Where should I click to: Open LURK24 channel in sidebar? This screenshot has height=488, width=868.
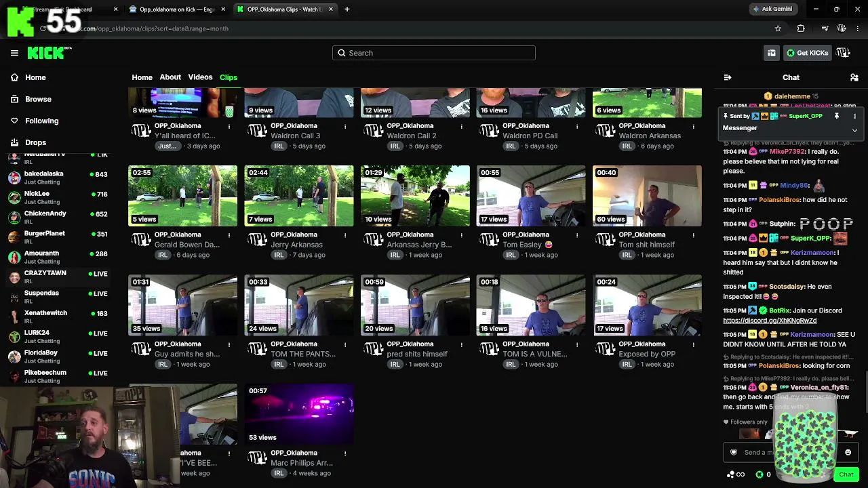point(58,336)
